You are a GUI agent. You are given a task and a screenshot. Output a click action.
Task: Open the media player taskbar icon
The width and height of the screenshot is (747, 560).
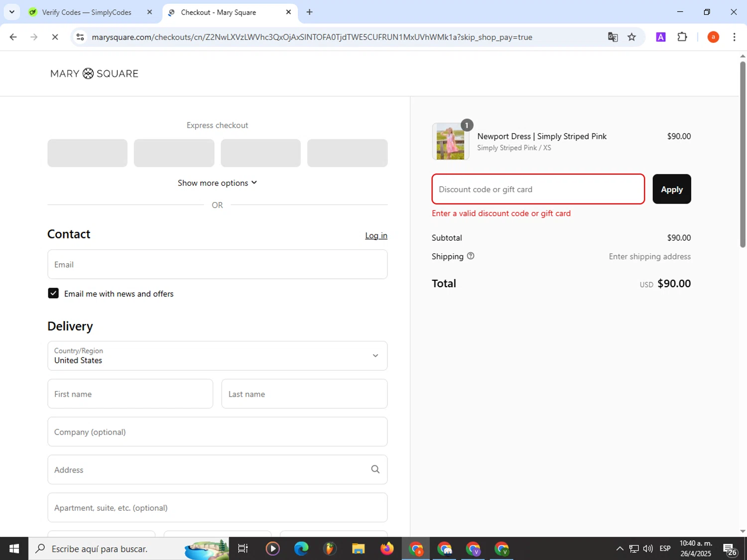pos(272,549)
